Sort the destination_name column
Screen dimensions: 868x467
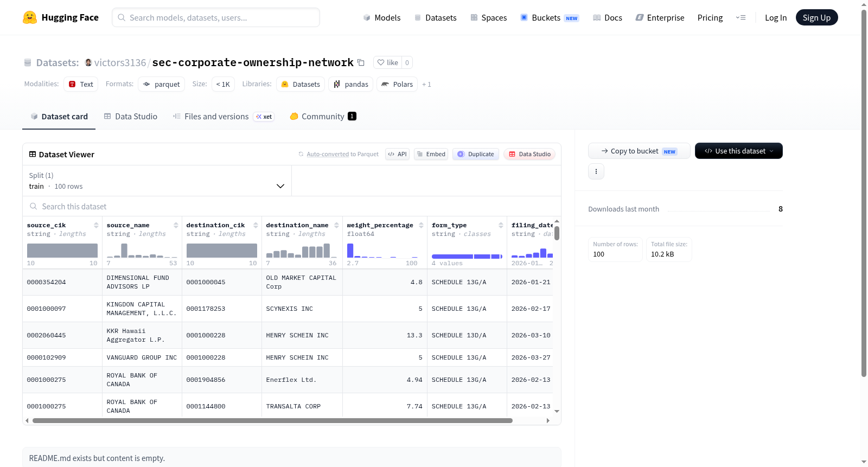click(x=336, y=225)
